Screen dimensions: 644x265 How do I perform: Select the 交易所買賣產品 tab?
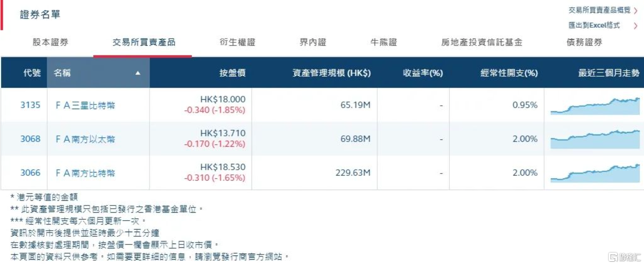[x=144, y=42]
